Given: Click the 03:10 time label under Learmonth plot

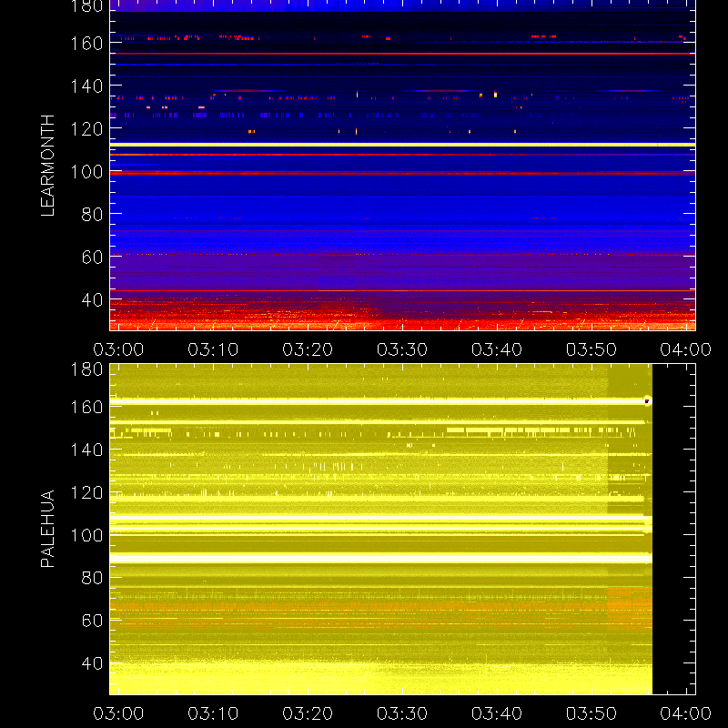Looking at the screenshot, I should [x=213, y=349].
